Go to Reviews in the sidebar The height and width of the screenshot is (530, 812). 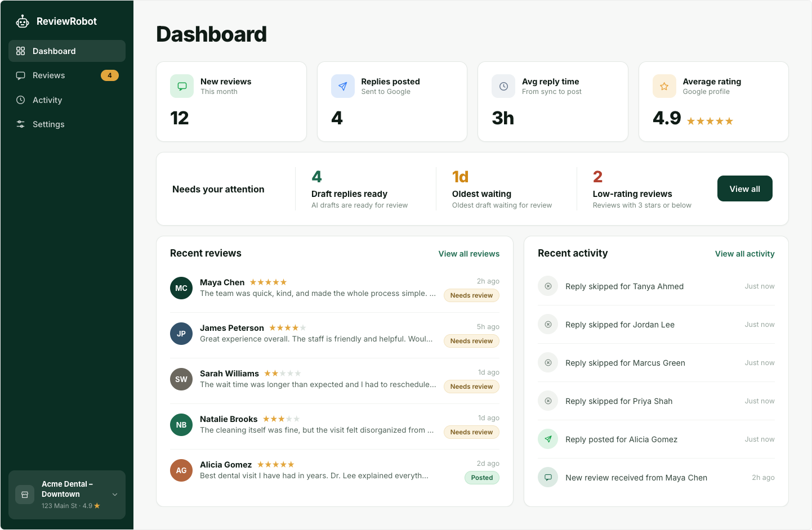point(67,75)
